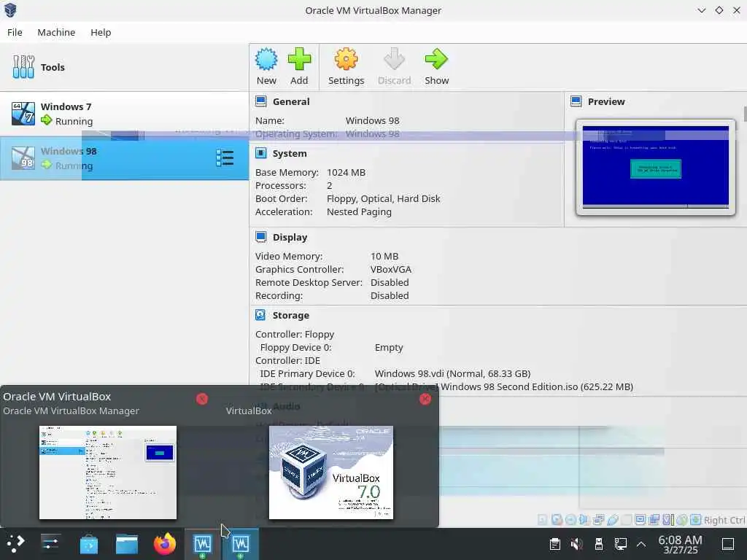Open the File menu
Viewport: 747px width, 560px height.
(x=15, y=32)
